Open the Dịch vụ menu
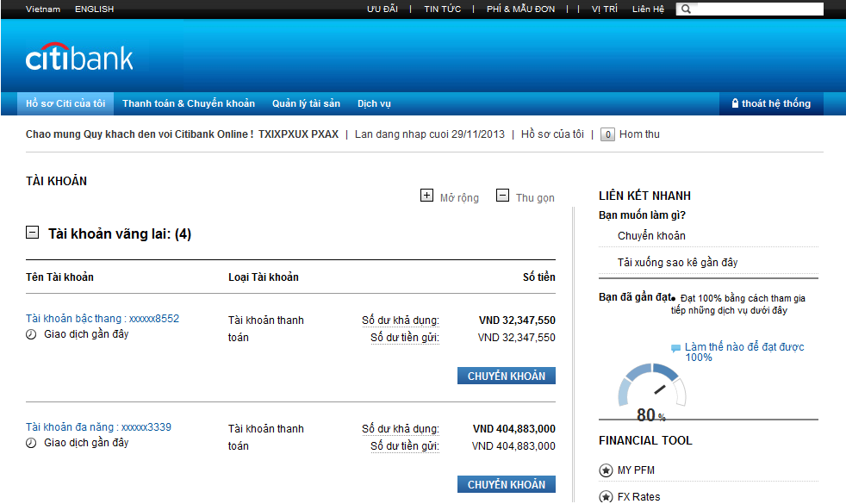 pyautogui.click(x=374, y=103)
